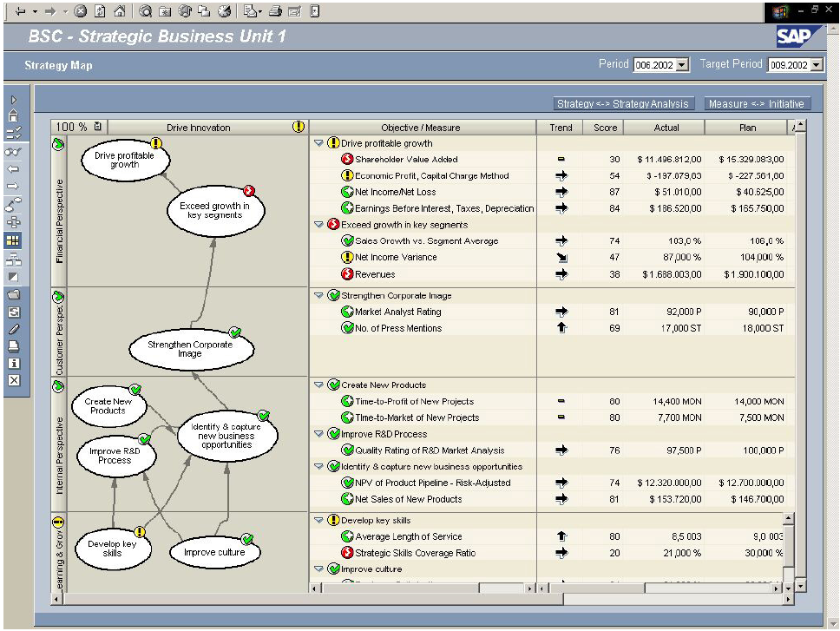
Task: Click the sidebar printer icon
Action: click(x=14, y=346)
